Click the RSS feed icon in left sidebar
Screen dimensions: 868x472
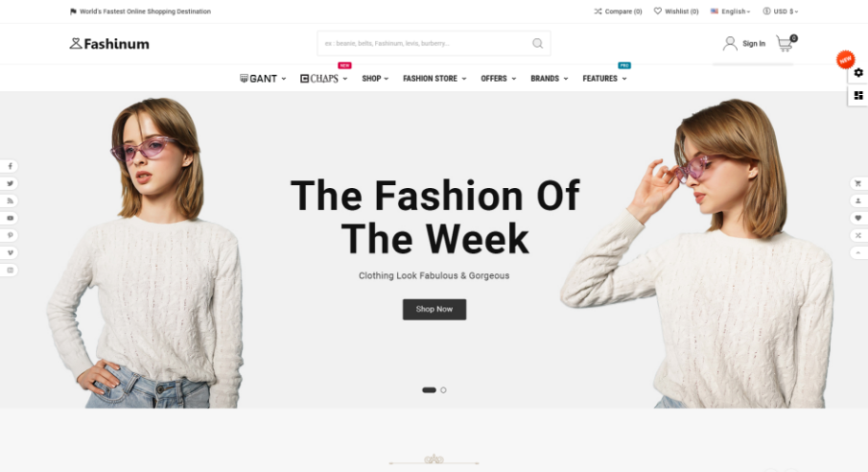pos(10,201)
